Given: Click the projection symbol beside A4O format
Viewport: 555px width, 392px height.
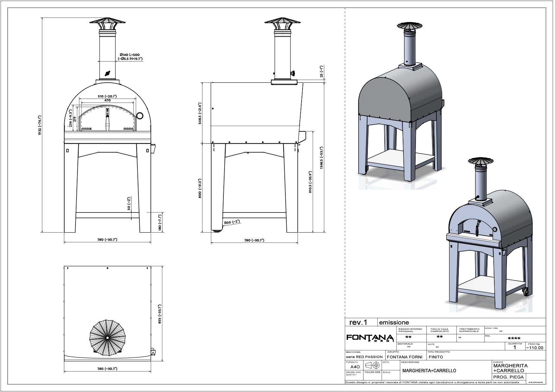Looking at the screenshot, I should click(372, 365).
